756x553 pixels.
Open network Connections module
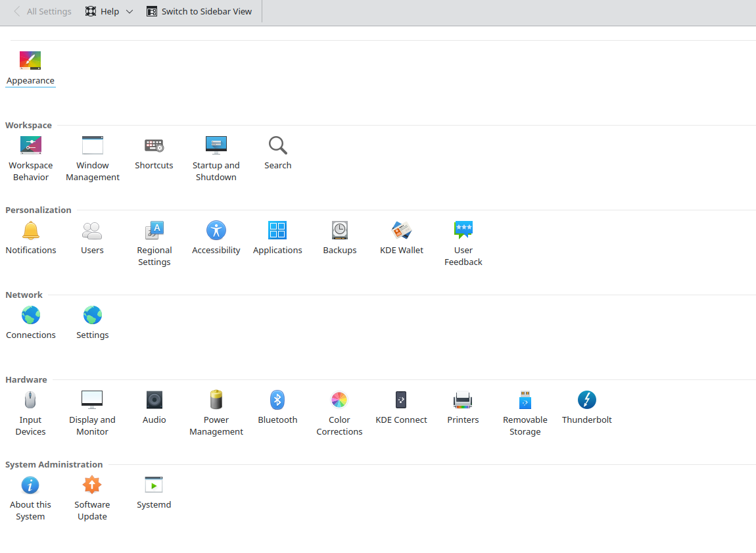coord(30,315)
